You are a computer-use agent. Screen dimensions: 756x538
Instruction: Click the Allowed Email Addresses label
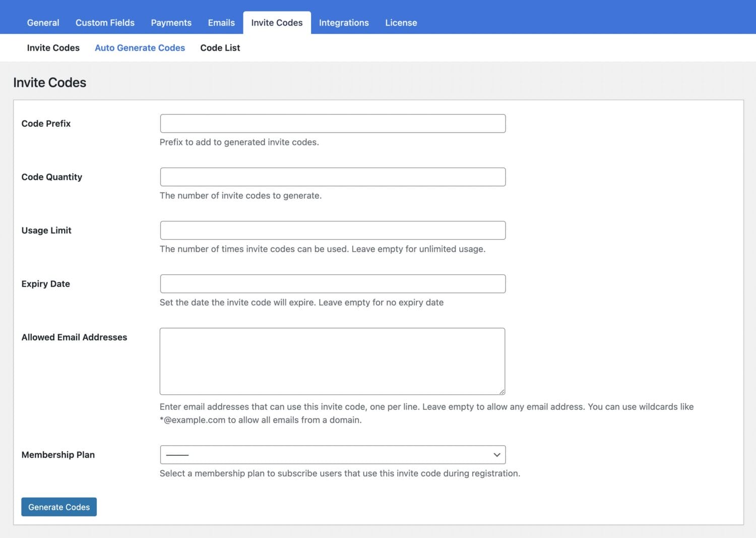74,337
